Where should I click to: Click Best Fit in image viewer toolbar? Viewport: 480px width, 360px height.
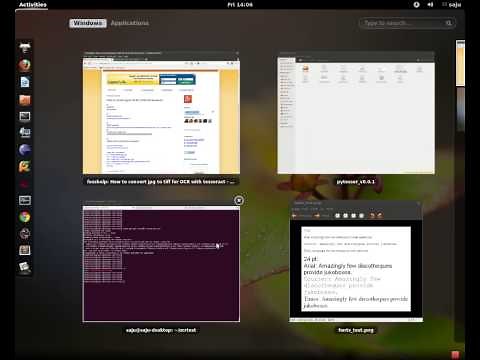tap(362, 216)
